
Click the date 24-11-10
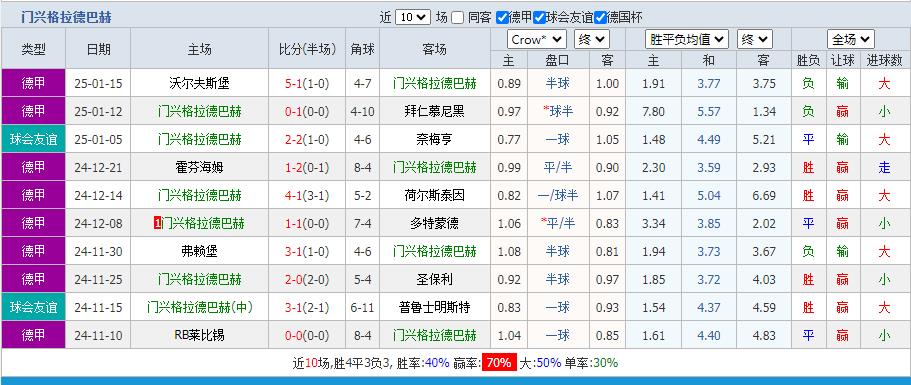98,335
